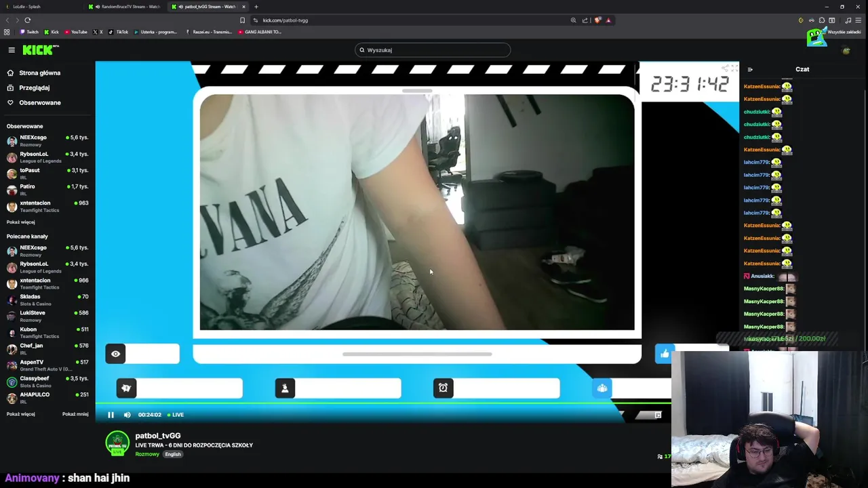Click patbol_tvGG streamer name
Image resolution: width=868 pixels, height=488 pixels.
(x=158, y=436)
